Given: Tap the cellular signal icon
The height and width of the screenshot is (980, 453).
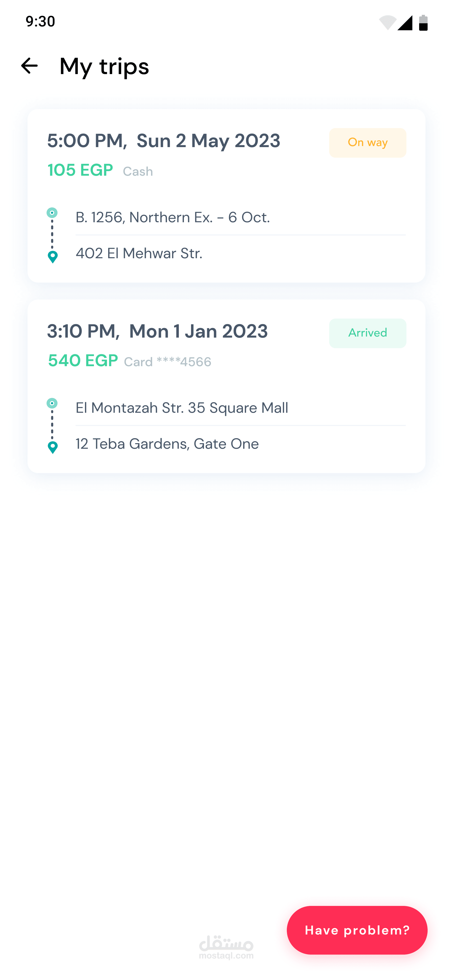Looking at the screenshot, I should (x=405, y=22).
